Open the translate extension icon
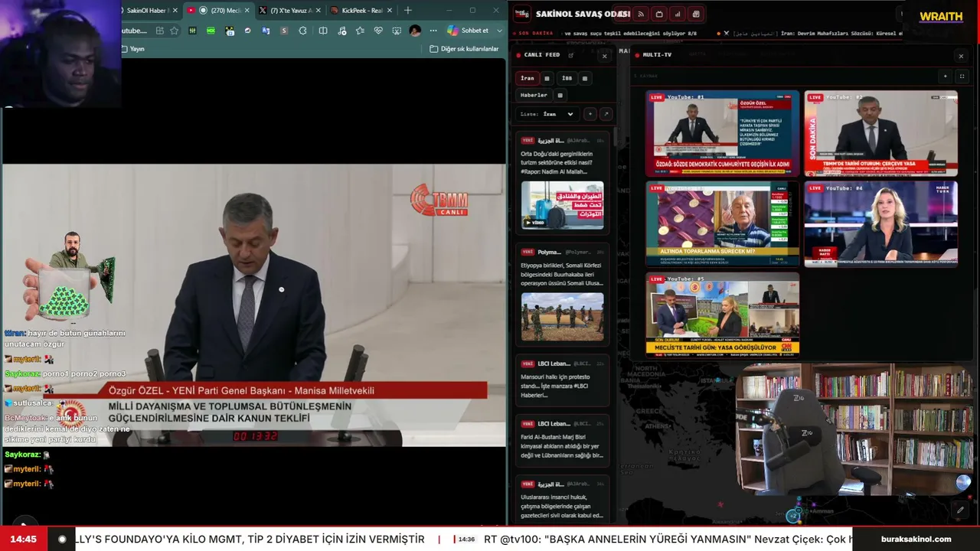 point(266,31)
